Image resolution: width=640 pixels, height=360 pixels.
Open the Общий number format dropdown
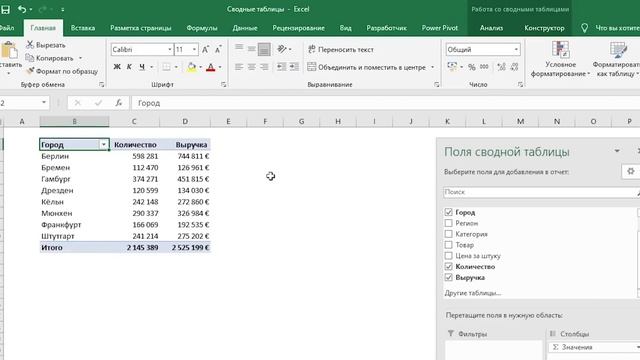pos(516,49)
